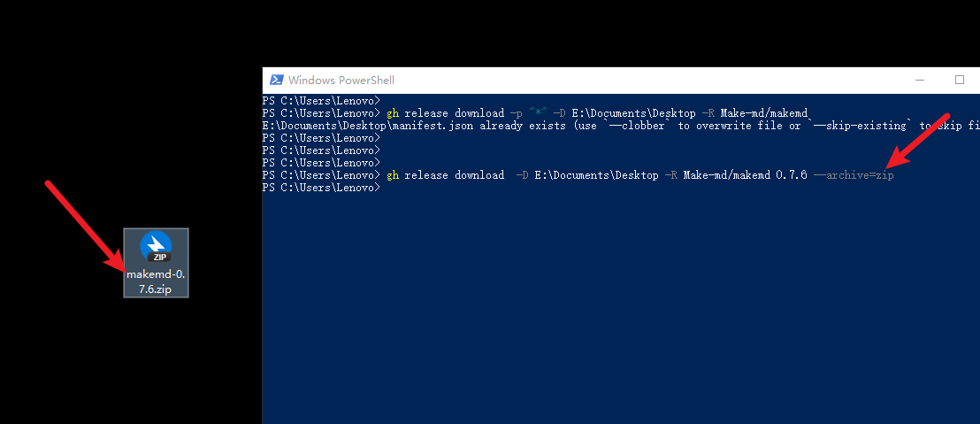Viewport: 980px width, 424px height.
Task: Click the 0.7.6 version tag in command
Action: pos(792,175)
